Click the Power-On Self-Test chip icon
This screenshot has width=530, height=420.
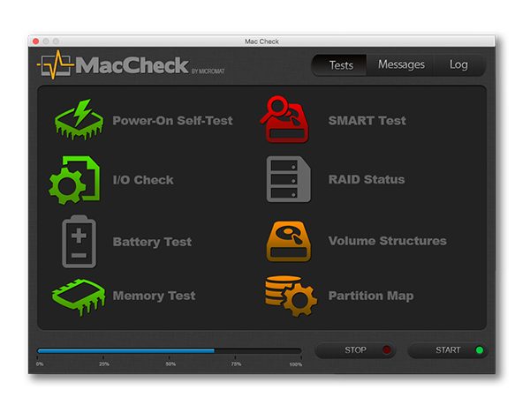tap(79, 120)
